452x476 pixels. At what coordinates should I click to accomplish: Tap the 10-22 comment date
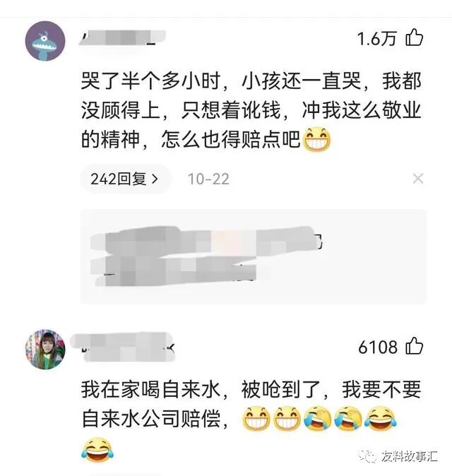click(x=208, y=179)
